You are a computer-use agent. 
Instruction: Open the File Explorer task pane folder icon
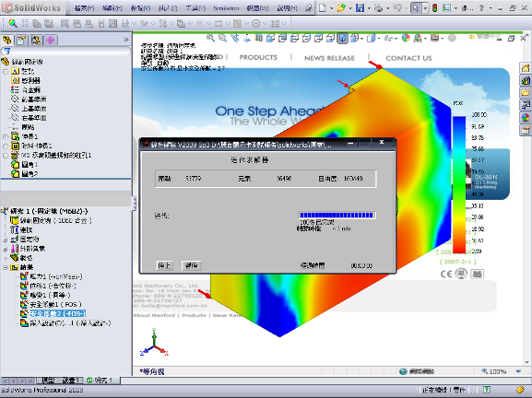coord(526,93)
